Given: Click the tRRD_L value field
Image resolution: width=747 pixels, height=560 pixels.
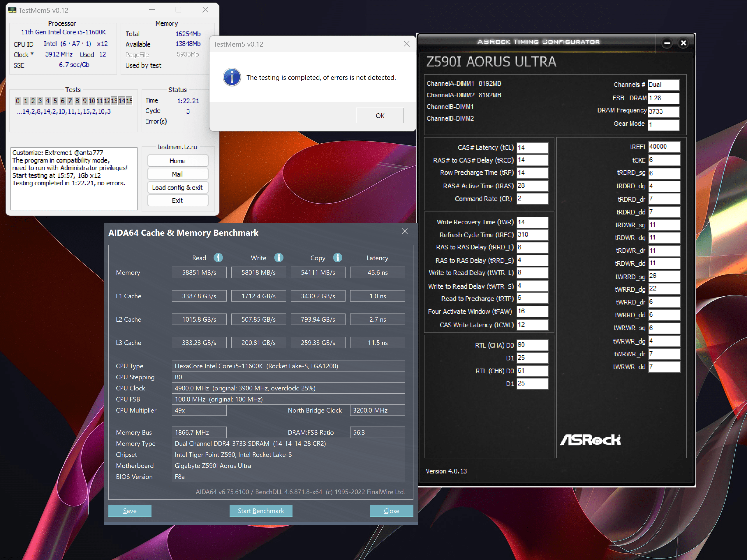Looking at the screenshot, I should click(532, 247).
